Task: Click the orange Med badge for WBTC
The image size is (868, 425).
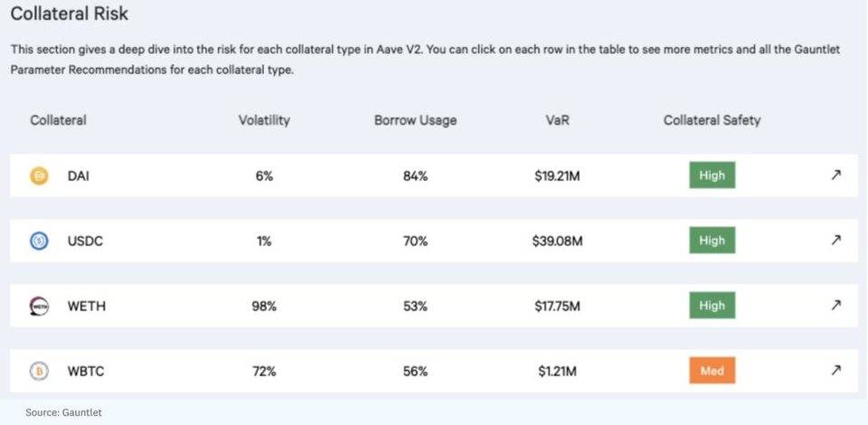Action: 712,370
